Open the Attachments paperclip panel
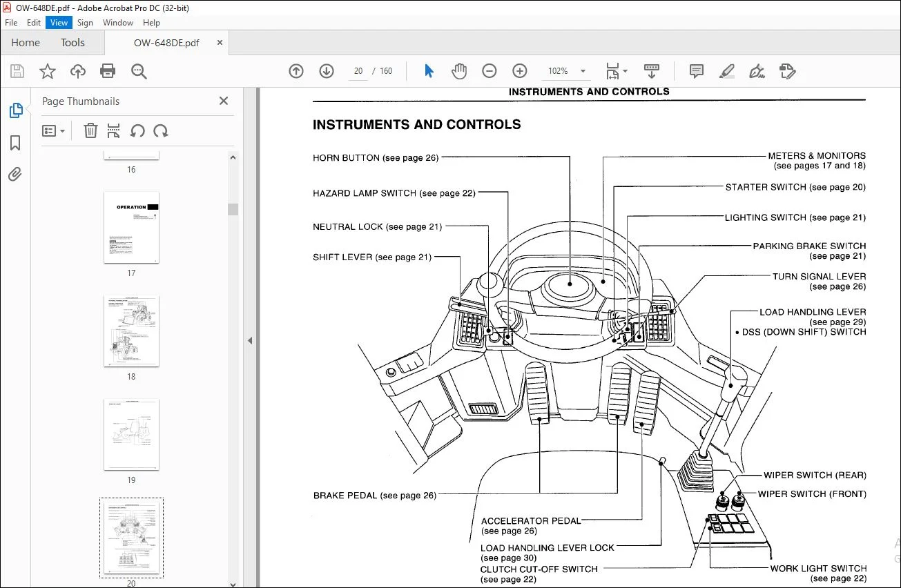901x588 pixels. click(x=15, y=174)
